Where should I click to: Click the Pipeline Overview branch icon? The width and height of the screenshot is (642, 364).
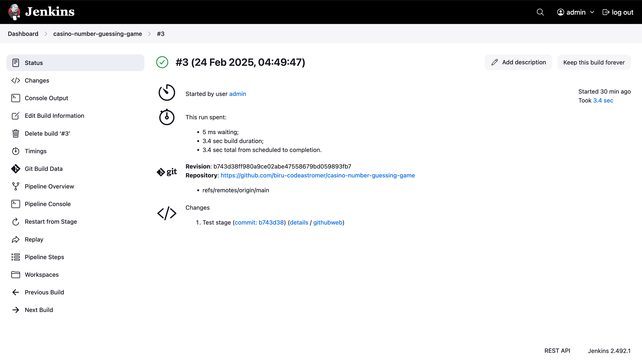click(15, 186)
